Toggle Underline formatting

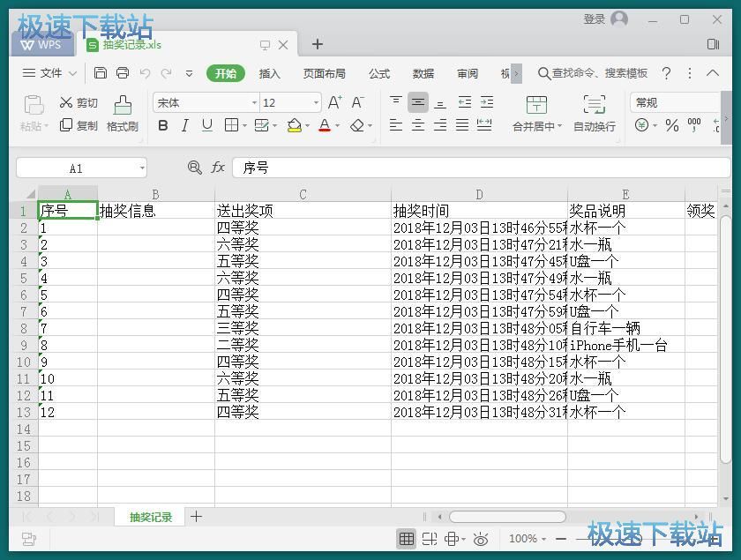207,125
